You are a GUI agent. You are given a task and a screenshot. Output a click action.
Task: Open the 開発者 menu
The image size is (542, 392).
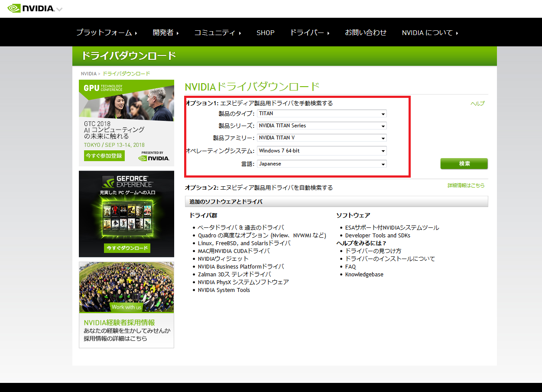pyautogui.click(x=166, y=32)
